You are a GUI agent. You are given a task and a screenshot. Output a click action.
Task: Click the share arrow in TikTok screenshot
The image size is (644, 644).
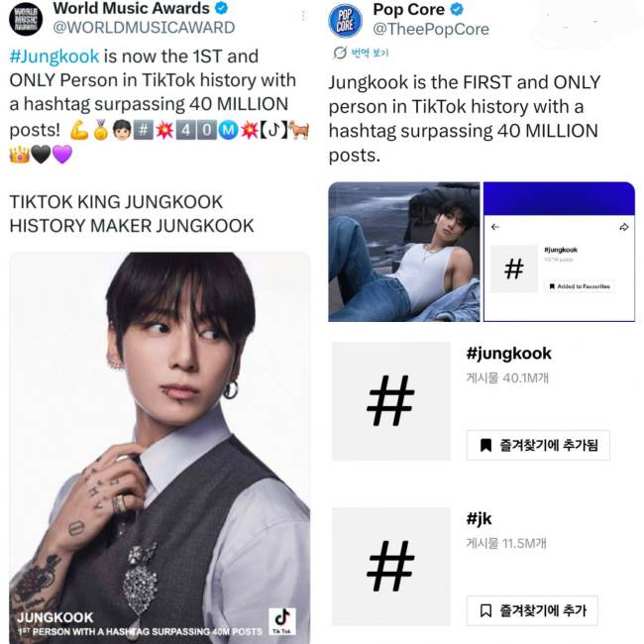pyautogui.click(x=624, y=227)
